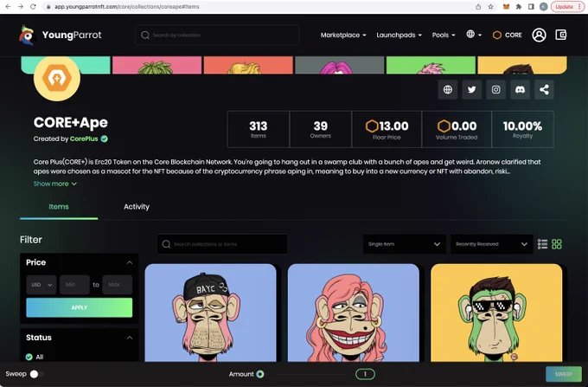This screenshot has height=387, width=588.
Task: Click the browser address bar URL
Action: (x=127, y=7)
